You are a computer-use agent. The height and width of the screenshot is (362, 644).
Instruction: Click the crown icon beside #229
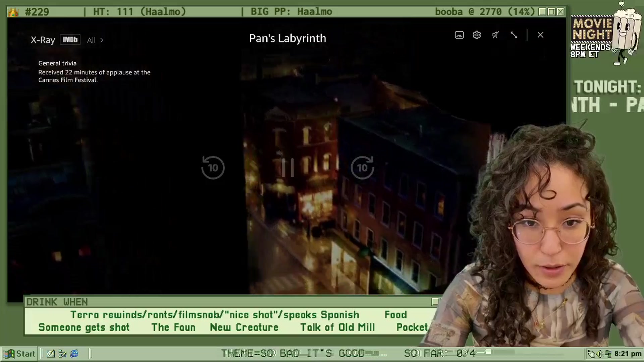[x=13, y=12]
